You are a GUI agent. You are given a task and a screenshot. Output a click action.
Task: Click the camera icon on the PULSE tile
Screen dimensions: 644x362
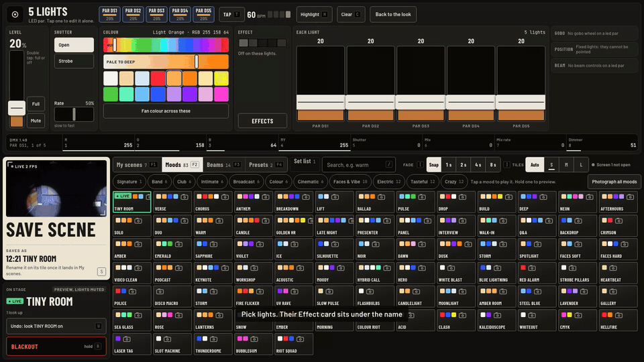click(422, 197)
